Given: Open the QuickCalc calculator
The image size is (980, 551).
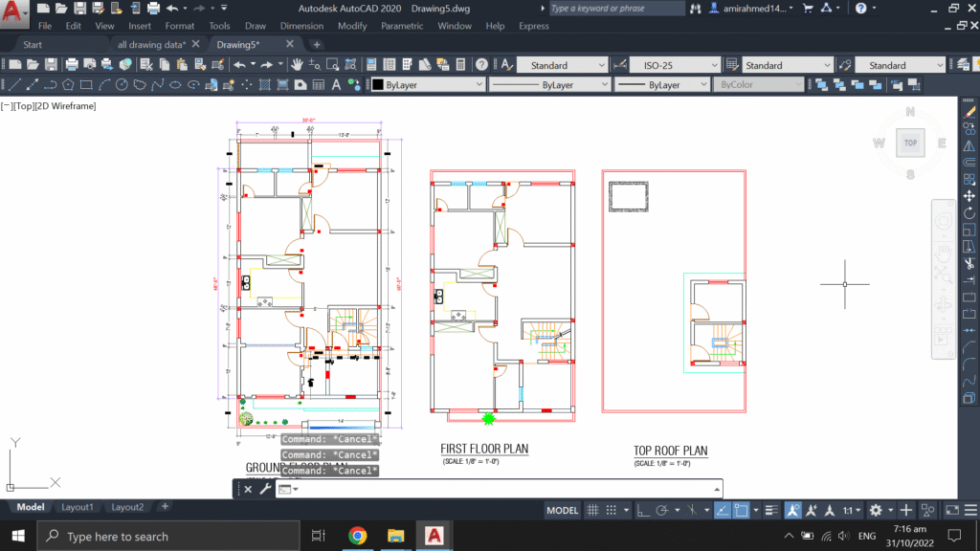Looking at the screenshot, I should coord(460,64).
